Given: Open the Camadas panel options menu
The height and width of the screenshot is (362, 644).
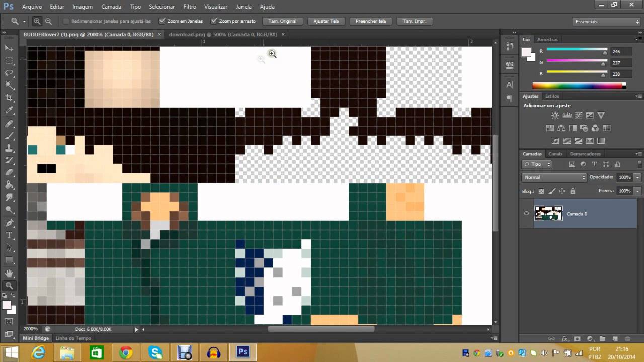Looking at the screenshot, I should [638, 154].
